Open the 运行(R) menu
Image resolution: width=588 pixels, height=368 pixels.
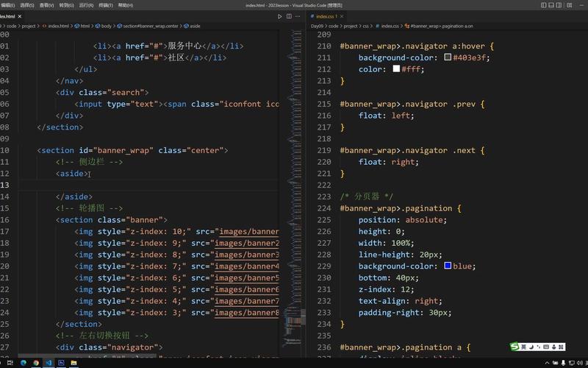86,5
